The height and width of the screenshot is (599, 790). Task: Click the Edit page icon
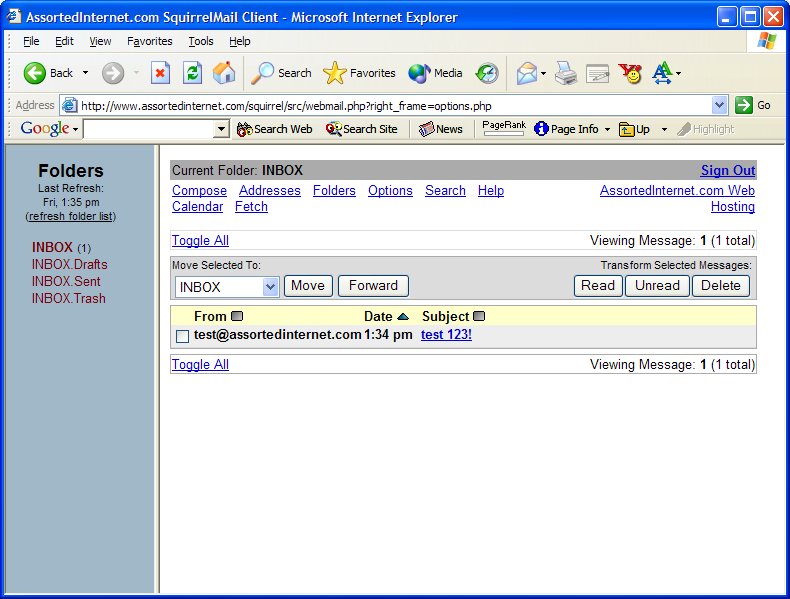pyautogui.click(x=598, y=74)
